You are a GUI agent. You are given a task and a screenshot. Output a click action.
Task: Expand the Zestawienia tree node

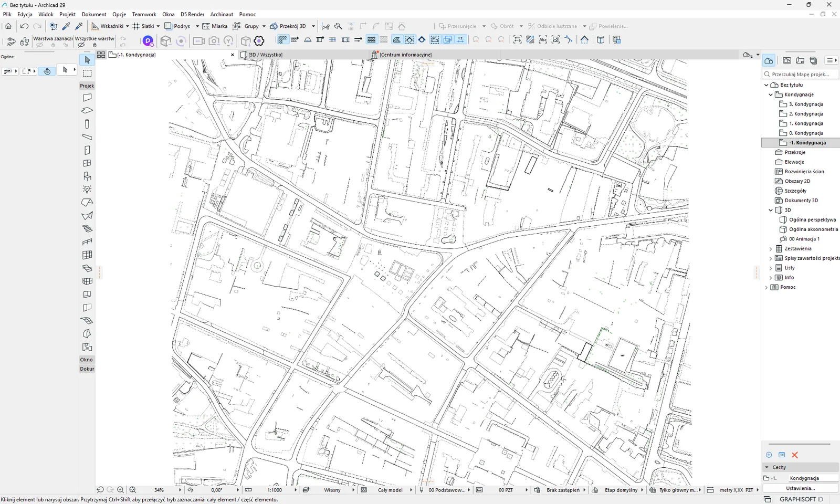[771, 249]
